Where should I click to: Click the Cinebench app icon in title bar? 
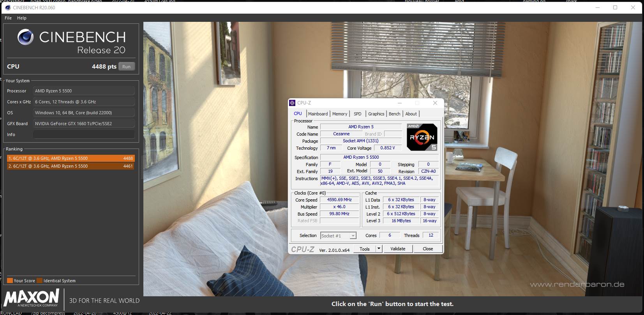click(8, 7)
